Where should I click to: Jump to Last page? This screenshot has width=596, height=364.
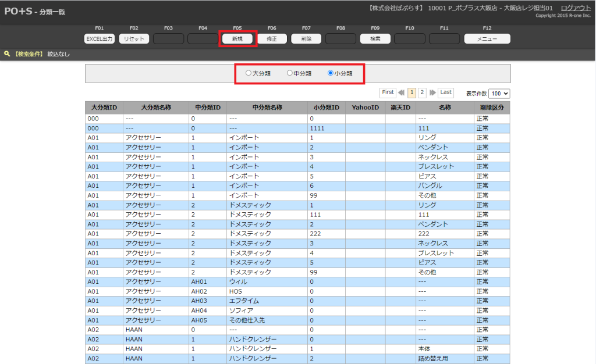click(x=446, y=92)
